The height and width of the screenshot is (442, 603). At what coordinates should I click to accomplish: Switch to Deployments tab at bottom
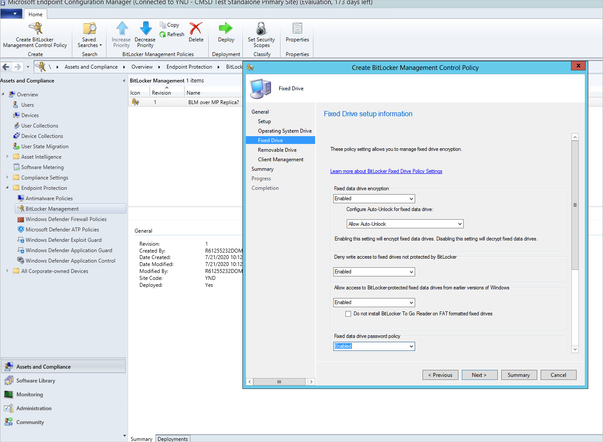click(173, 439)
